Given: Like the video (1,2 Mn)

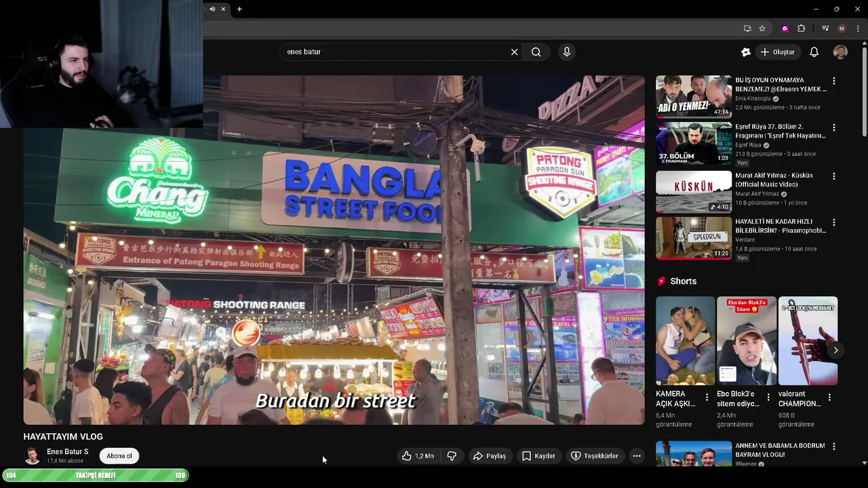Looking at the screenshot, I should pyautogui.click(x=418, y=456).
